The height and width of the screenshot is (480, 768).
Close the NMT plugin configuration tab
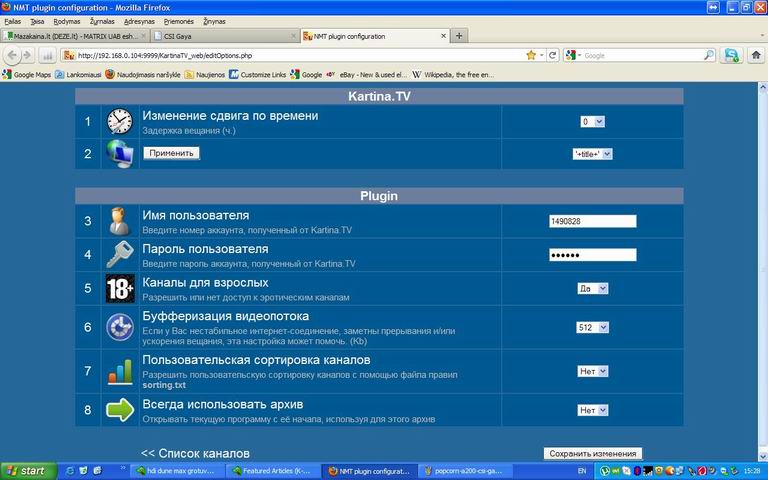[x=443, y=36]
